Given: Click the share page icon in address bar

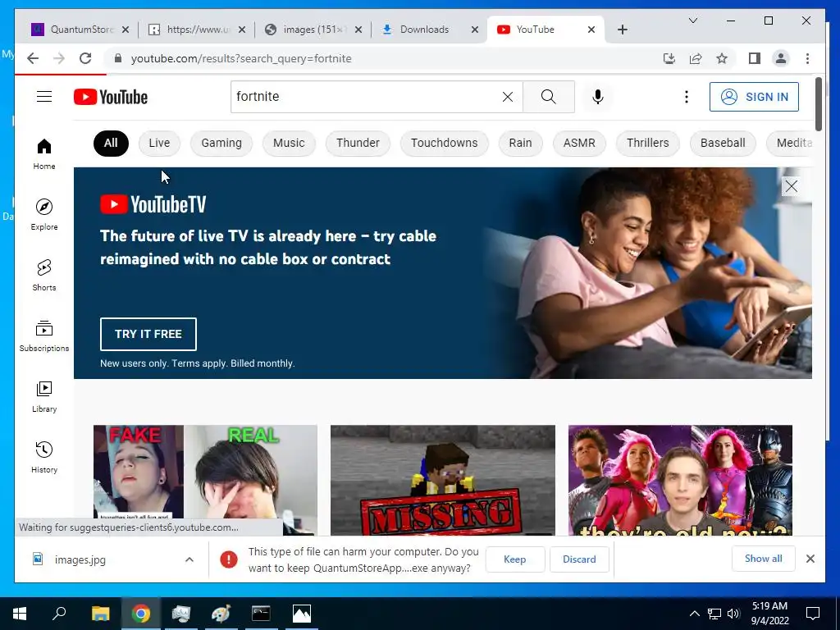Looking at the screenshot, I should 696,58.
